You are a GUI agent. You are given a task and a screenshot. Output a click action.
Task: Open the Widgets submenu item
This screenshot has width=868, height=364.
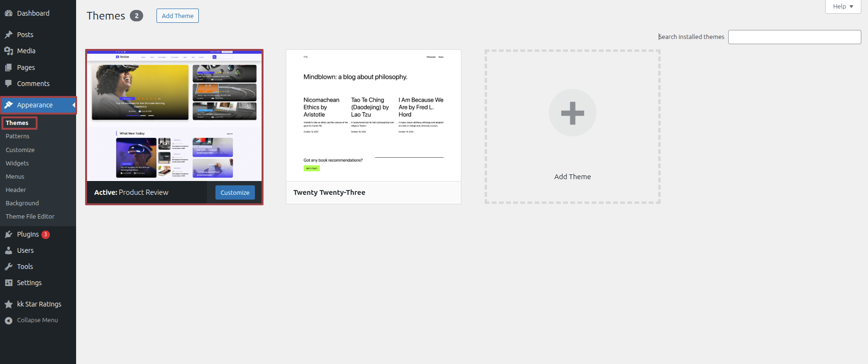pos(17,163)
